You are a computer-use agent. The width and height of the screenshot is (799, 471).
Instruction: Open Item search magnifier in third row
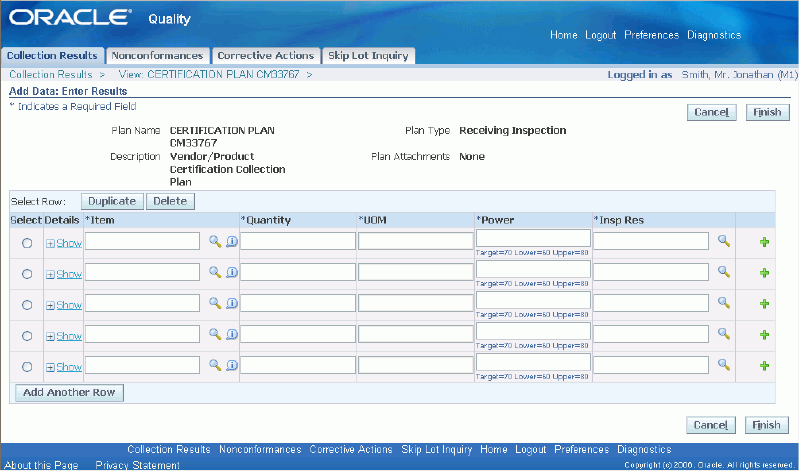click(215, 304)
